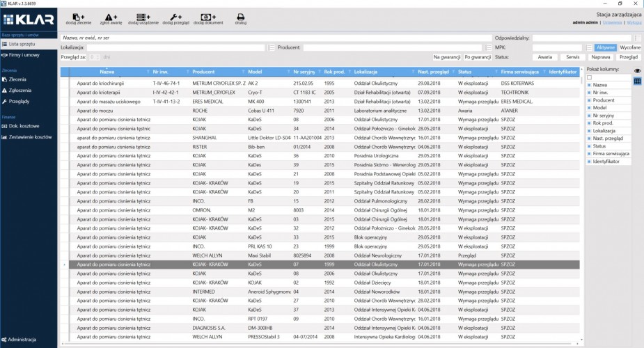
Task: Toggle the 'Aktywne' filter button
Action: 606,47
